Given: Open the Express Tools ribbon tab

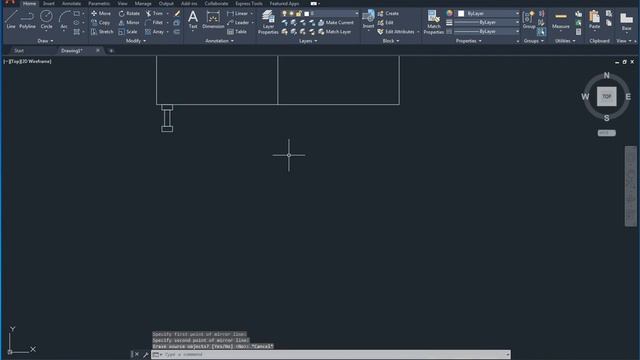Looking at the screenshot, I should coord(249,3).
